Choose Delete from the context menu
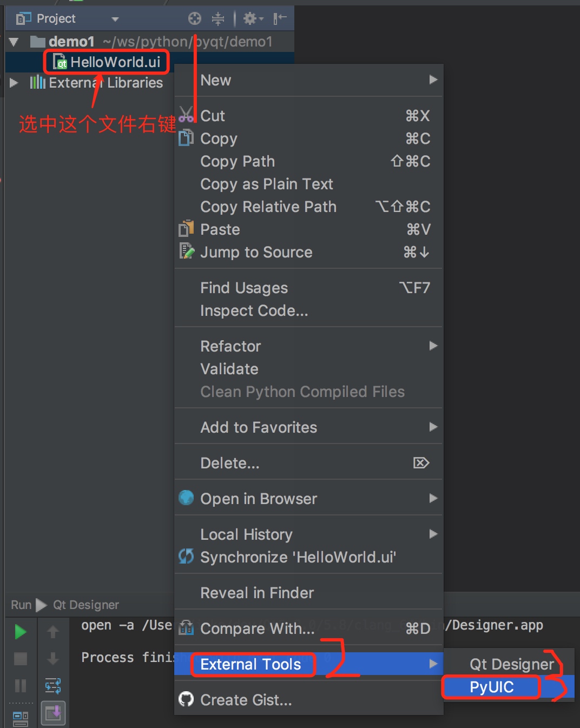This screenshot has width=580, height=728. pyautogui.click(x=230, y=463)
